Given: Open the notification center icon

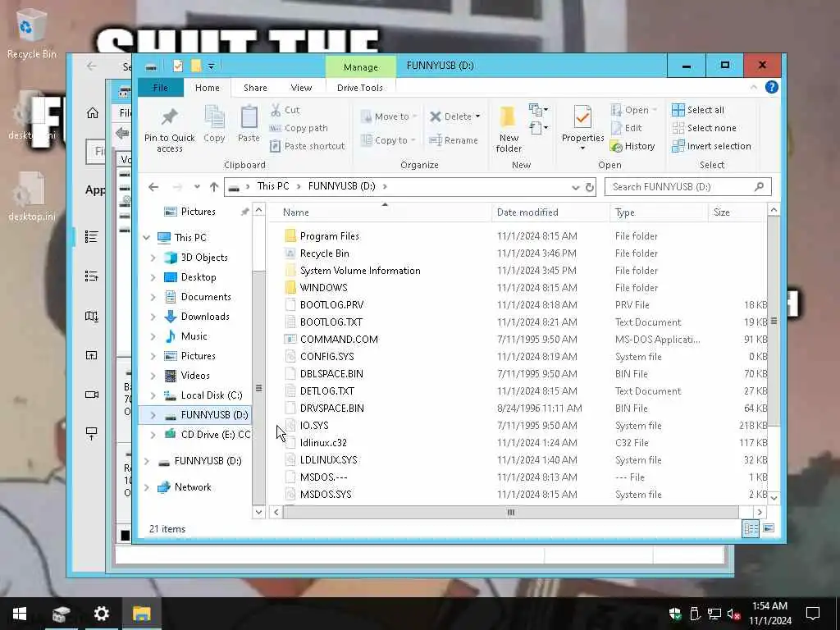Looking at the screenshot, I should point(813,614).
